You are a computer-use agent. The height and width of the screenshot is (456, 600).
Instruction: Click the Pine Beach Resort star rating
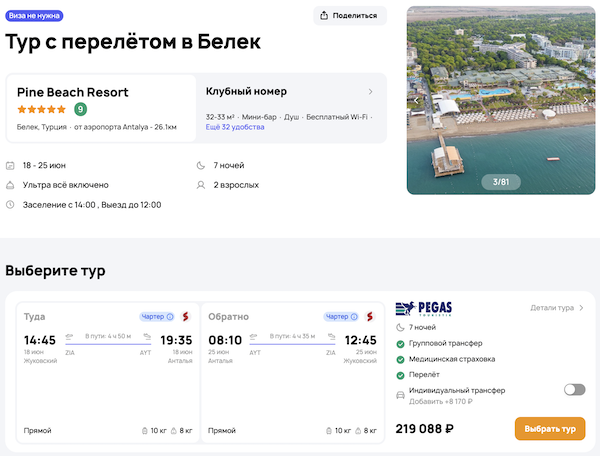[43, 109]
